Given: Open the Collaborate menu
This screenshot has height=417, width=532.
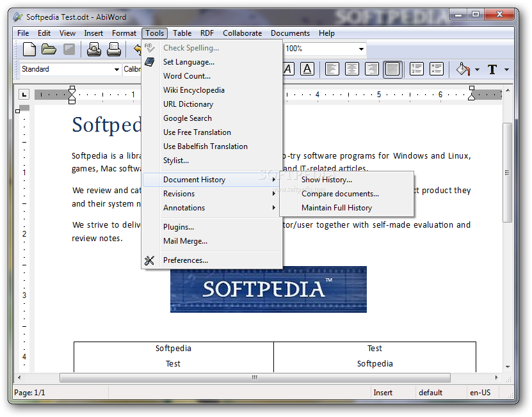Looking at the screenshot, I should click(242, 33).
